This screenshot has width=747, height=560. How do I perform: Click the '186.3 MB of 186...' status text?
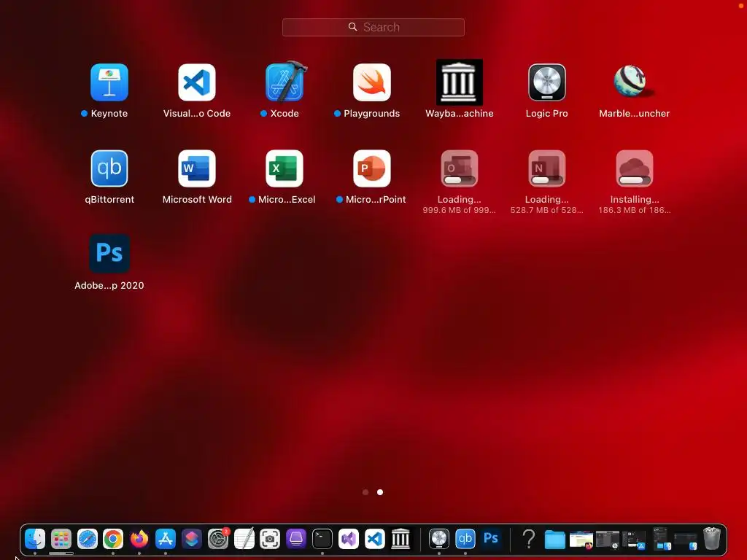click(x=635, y=210)
